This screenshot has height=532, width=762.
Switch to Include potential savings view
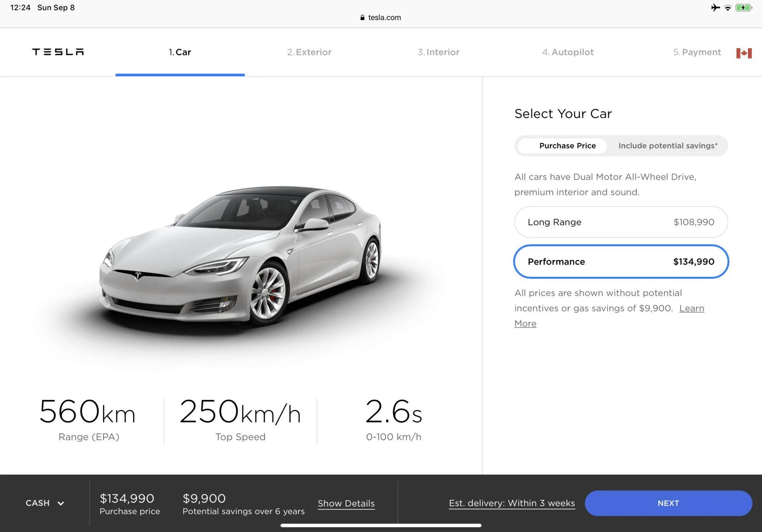668,146
